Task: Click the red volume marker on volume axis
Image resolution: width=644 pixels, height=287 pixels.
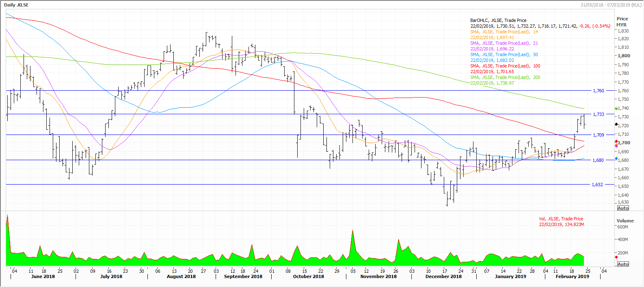Action: tap(616, 257)
